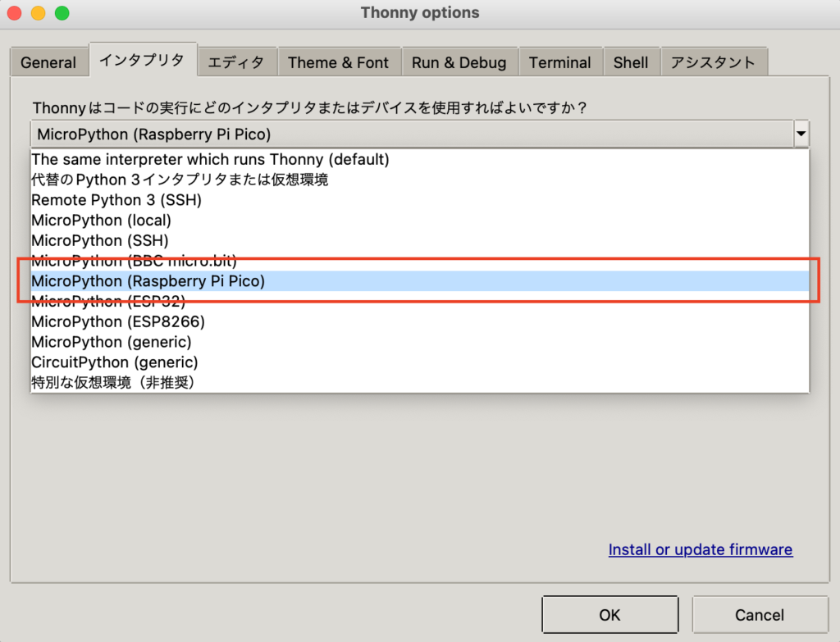Click the green zoom window button

pyautogui.click(x=62, y=13)
